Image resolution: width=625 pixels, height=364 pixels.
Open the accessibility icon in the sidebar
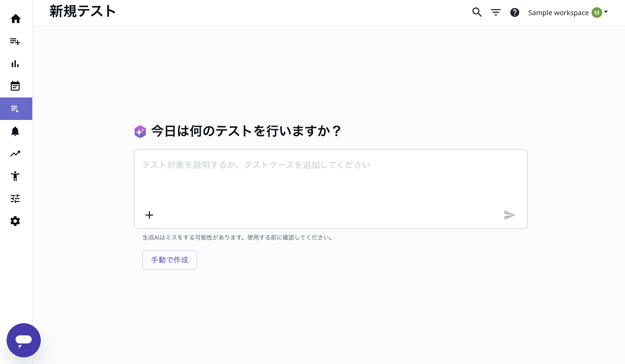pos(16,176)
